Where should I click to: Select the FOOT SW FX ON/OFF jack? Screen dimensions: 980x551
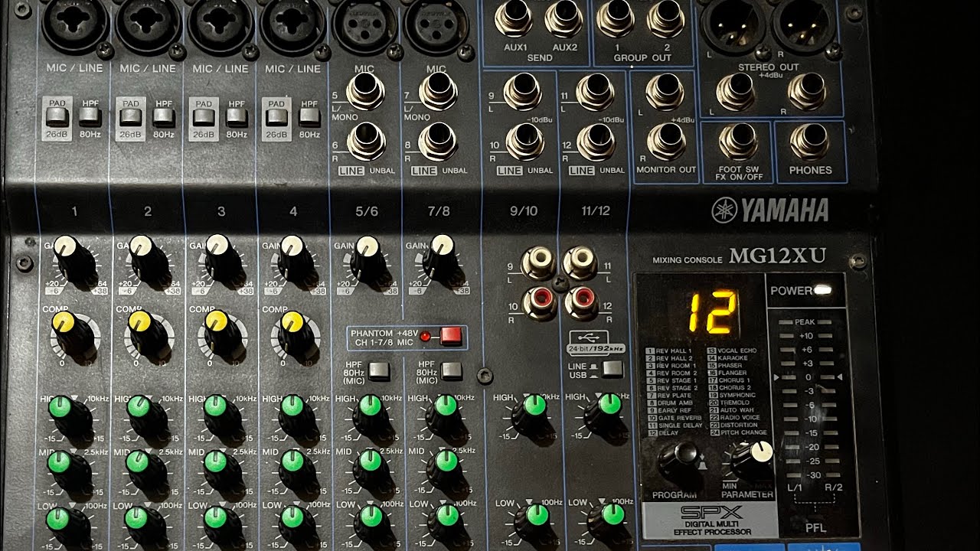coord(739,142)
